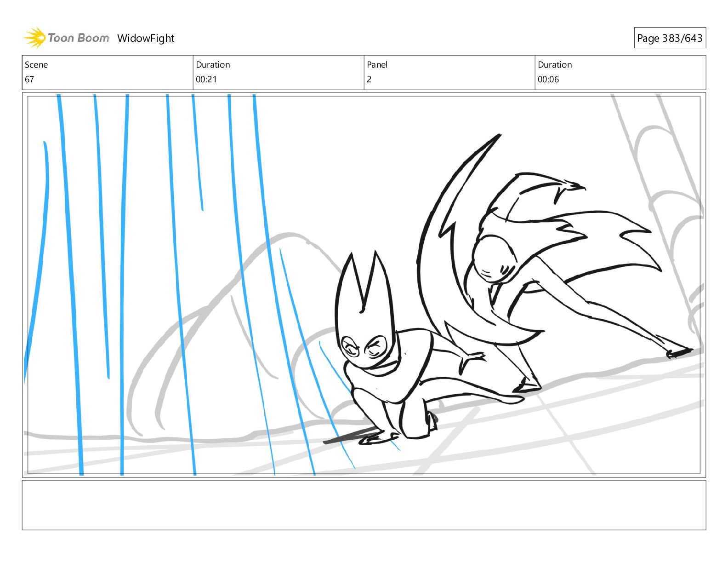Image resolution: width=728 pixels, height=563 pixels.
Task: Click the dark blade lying on the ground
Action: 348,437
